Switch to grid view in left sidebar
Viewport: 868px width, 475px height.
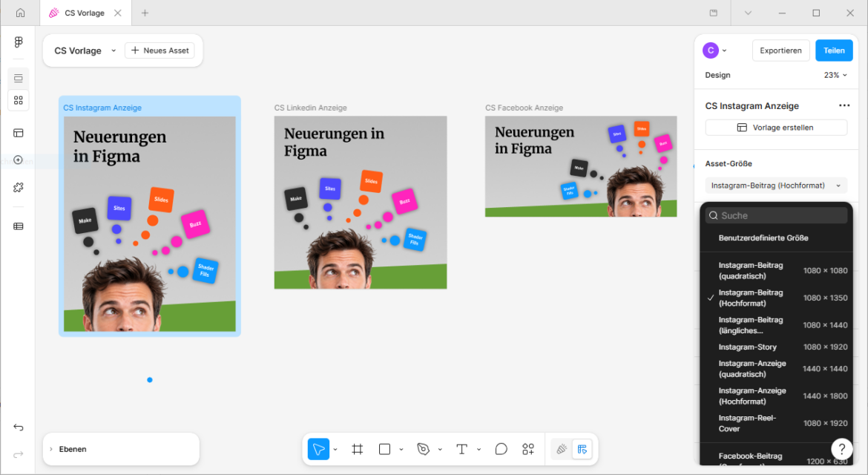point(19,100)
